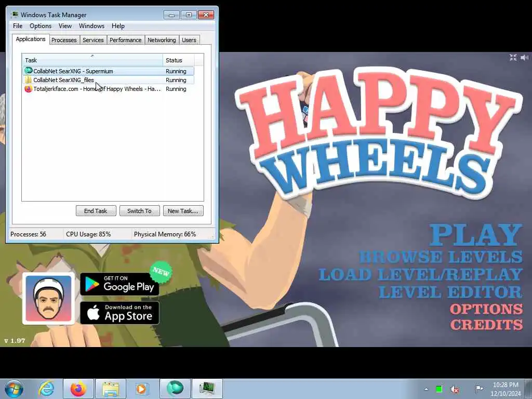Viewport: 532px width, 399px height.
Task: Select the Totaljerkface.com Happy Wheels task
Action: 108,89
